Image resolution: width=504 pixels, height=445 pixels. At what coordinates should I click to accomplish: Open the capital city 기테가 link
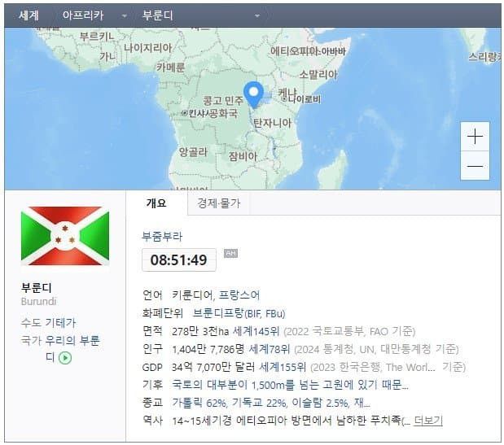click(x=61, y=323)
